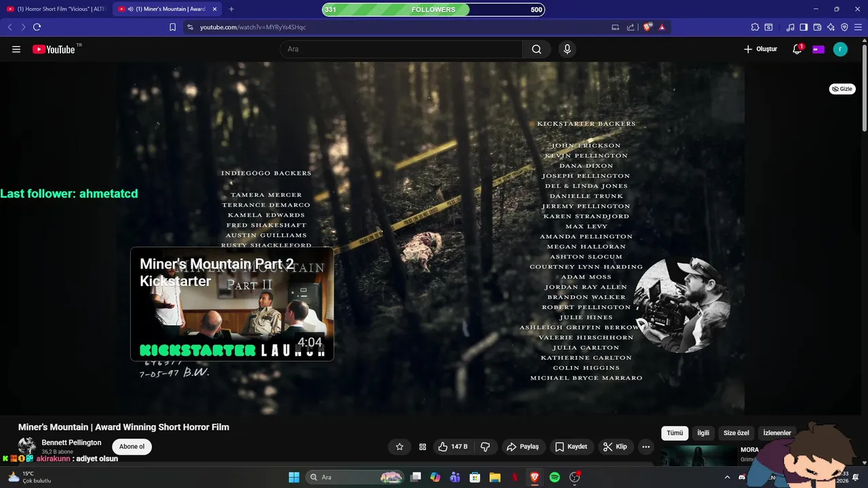Start voice search with microphone icon
Image resolution: width=868 pixels, height=488 pixels.
(x=567, y=49)
